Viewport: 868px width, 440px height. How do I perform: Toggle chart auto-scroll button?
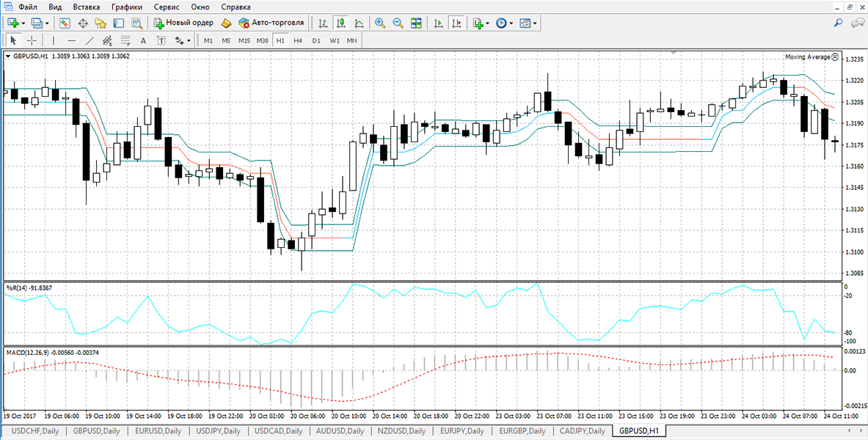coord(439,23)
